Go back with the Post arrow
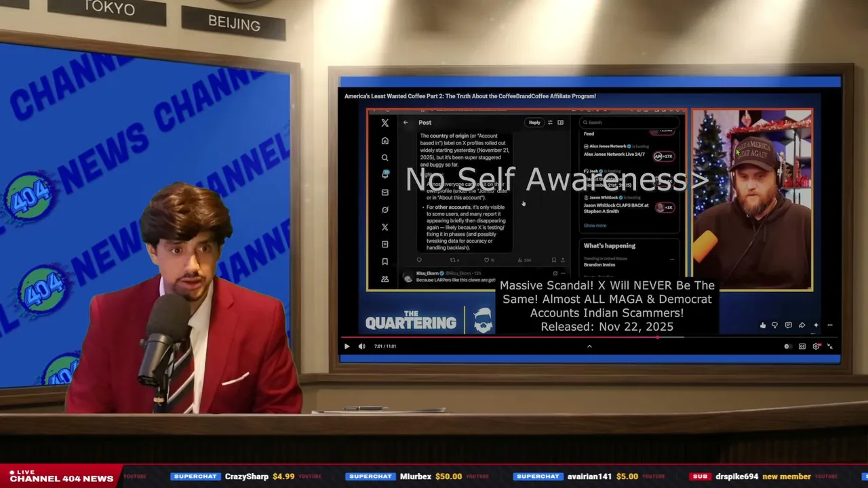This screenshot has width=868, height=488. (406, 123)
